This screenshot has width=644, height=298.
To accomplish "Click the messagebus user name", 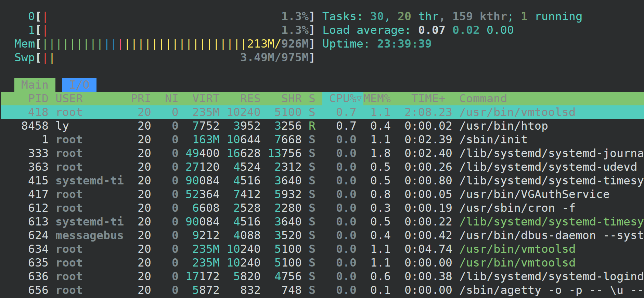I will coord(89,235).
